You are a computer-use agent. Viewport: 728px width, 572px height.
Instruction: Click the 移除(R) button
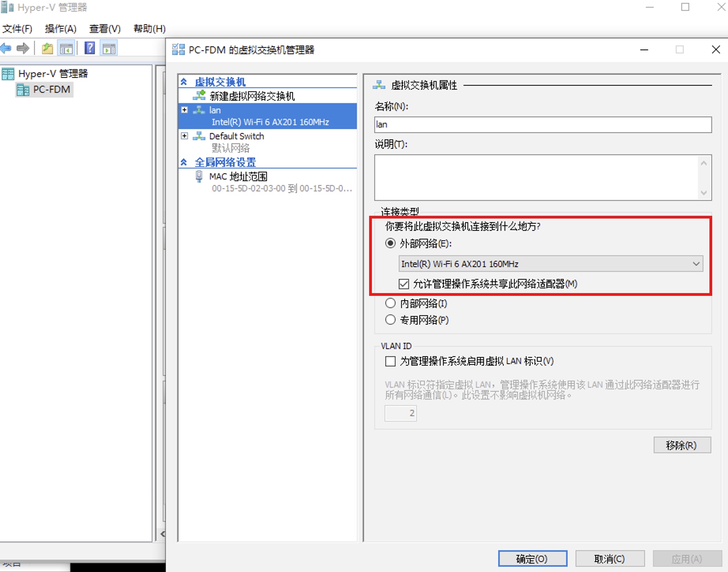682,445
